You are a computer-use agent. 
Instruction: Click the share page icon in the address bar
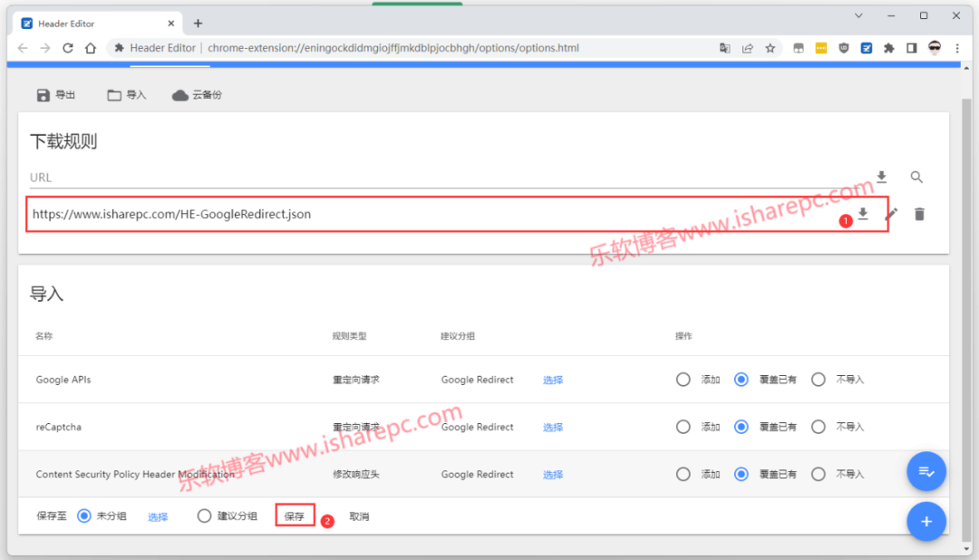[x=747, y=48]
